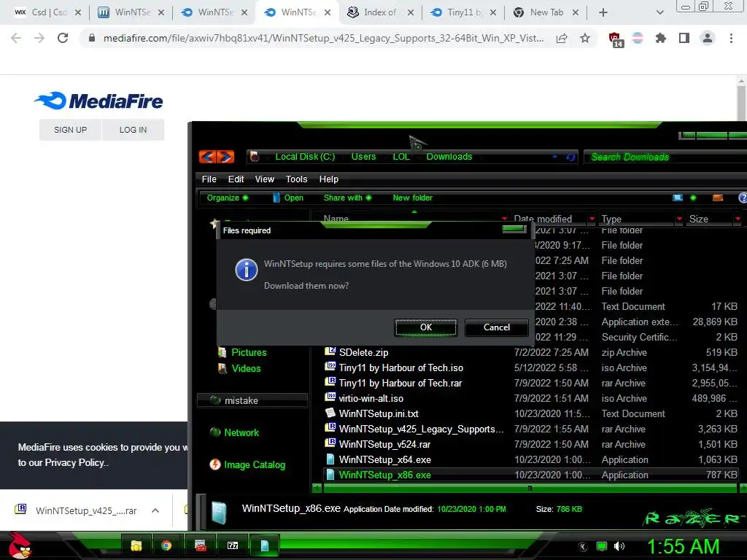
Task: Switch to Tiny11 tab
Action: 462,12
